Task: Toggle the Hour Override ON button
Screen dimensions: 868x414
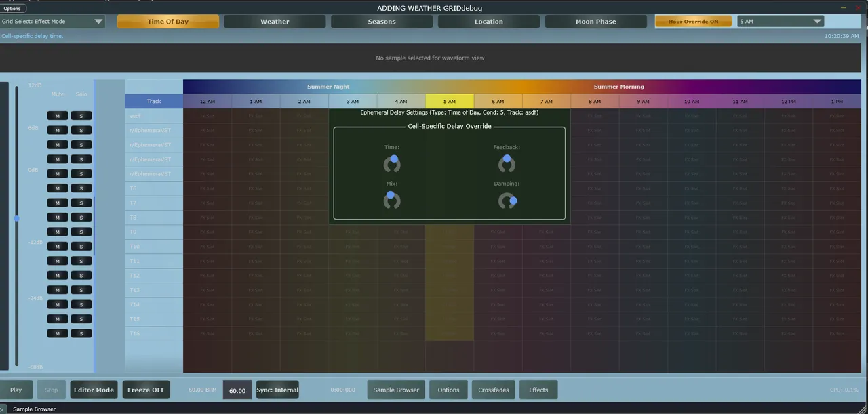Action: click(693, 22)
